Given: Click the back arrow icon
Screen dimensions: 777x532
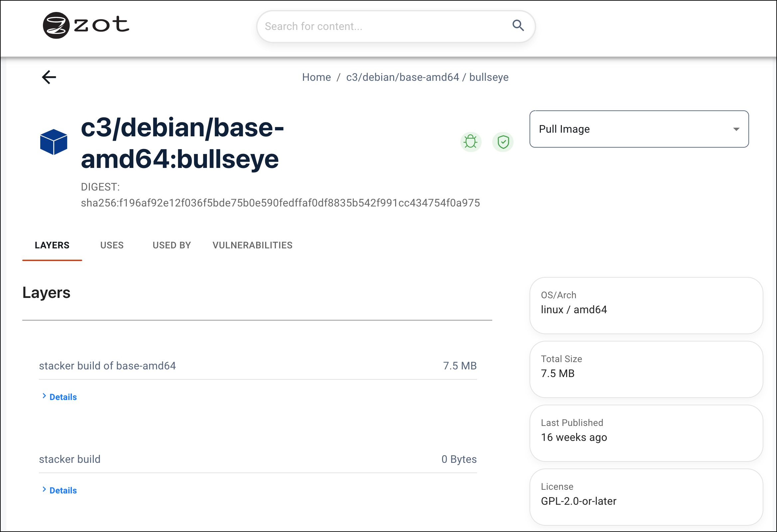Looking at the screenshot, I should pyautogui.click(x=49, y=77).
